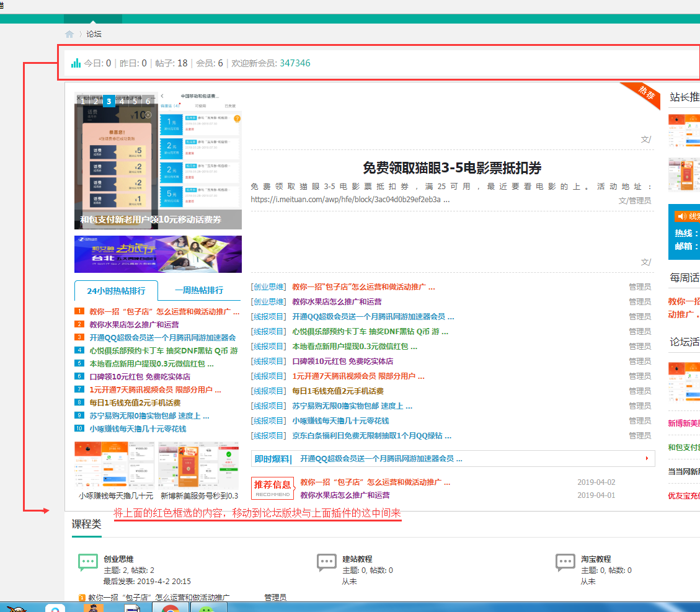This screenshot has width=700, height=612.
Task: Open hot rank 3 post 开通QQ超级会员
Action: point(162,337)
